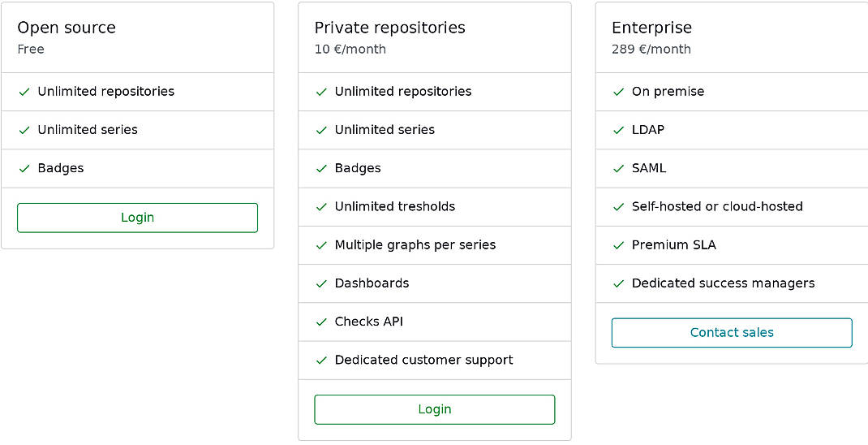
Task: Click the SAML feature text
Action: coord(649,168)
